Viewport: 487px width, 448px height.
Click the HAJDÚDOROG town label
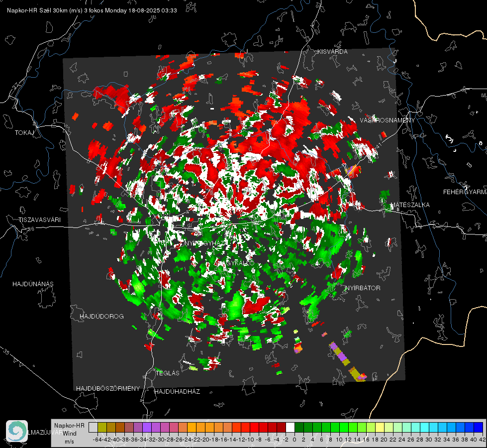(x=101, y=317)
